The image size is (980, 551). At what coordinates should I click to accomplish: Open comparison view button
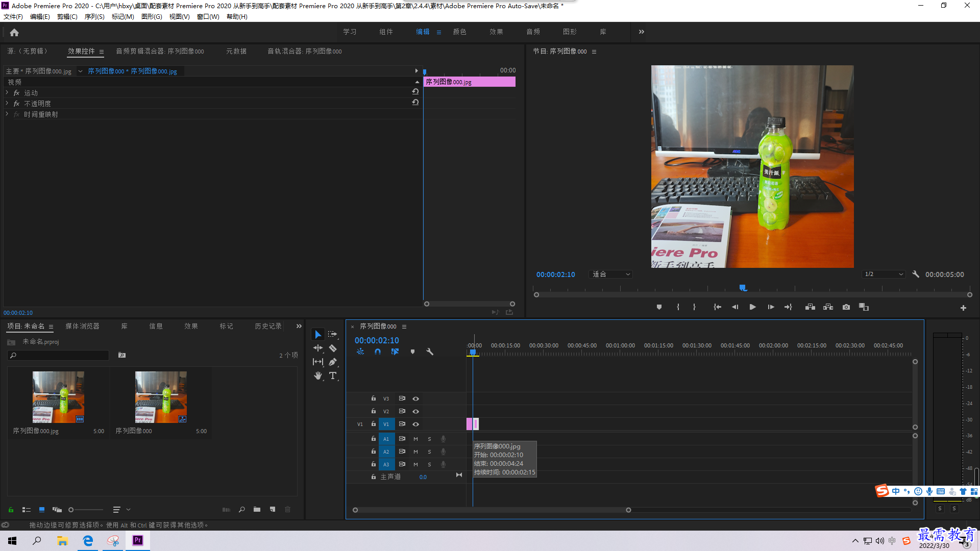click(864, 307)
